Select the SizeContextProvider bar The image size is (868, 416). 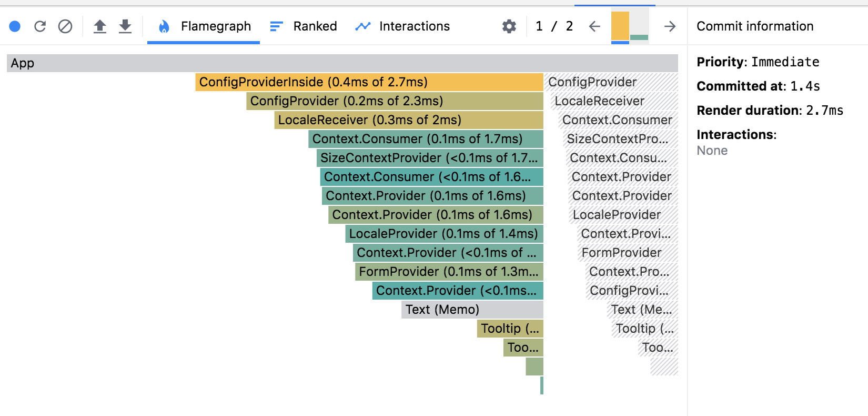tap(429, 158)
